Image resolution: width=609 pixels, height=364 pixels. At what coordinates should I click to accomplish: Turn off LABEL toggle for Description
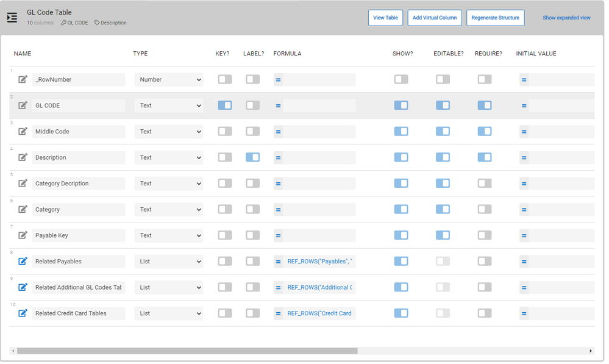(x=253, y=157)
